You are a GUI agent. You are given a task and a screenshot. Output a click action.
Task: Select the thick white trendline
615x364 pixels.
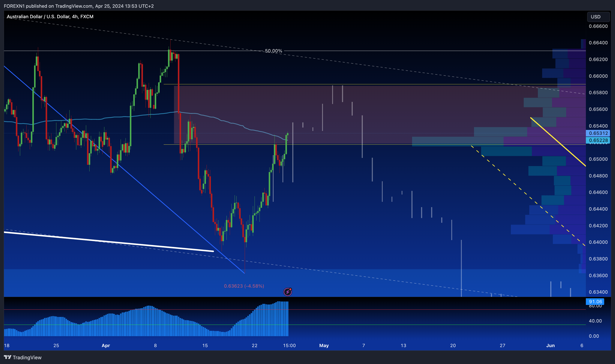109,241
